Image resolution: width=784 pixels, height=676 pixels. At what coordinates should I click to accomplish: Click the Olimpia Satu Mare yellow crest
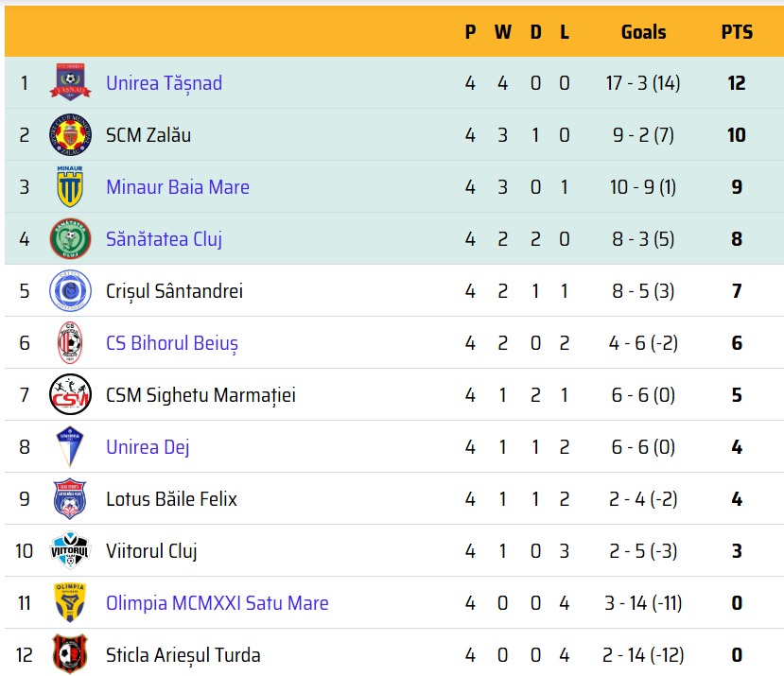(x=70, y=602)
